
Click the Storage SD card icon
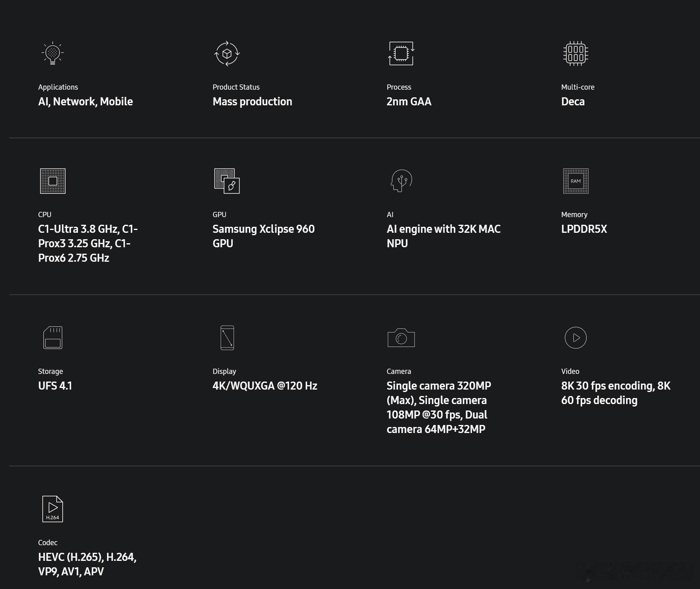(53, 338)
